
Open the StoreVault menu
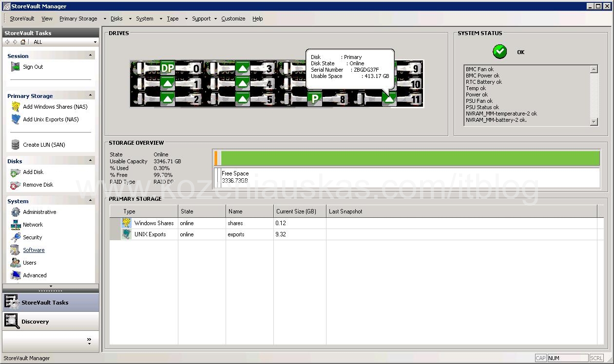click(22, 19)
